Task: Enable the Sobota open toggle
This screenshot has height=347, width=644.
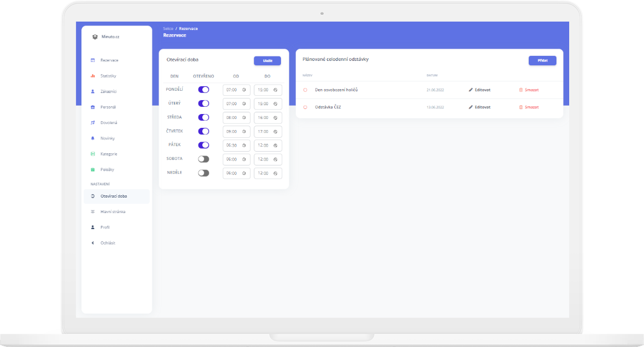Action: coord(203,159)
